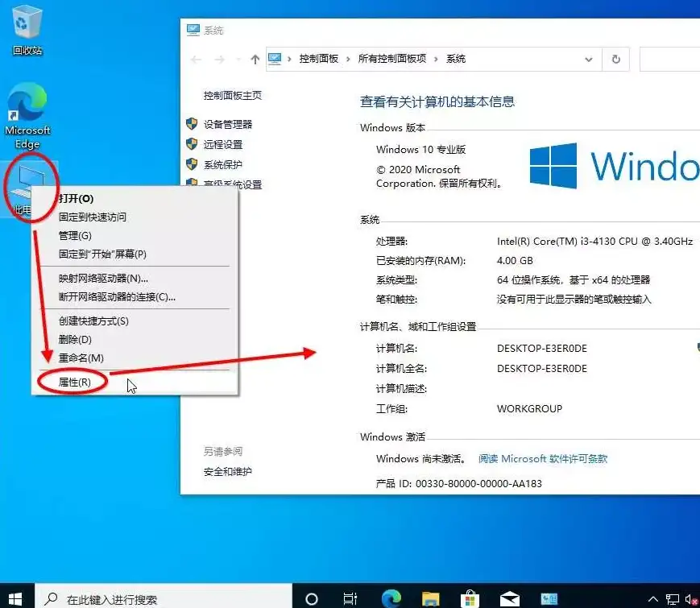
Task: Click the refresh button beside address bar
Action: [616, 59]
